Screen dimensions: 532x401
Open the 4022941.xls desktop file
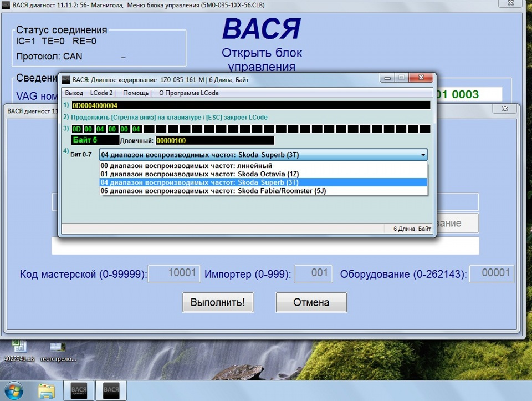pyautogui.click(x=19, y=351)
